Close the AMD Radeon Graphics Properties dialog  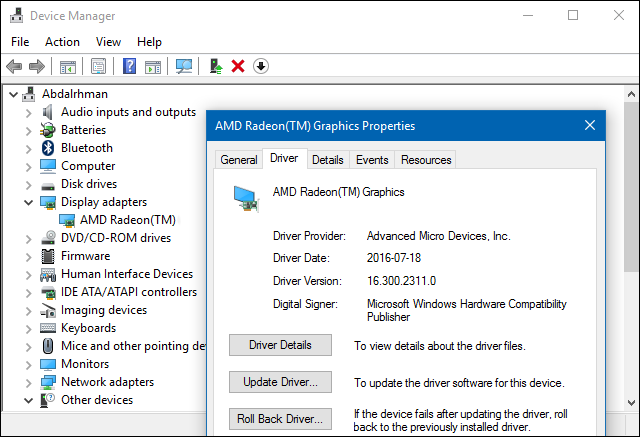[589, 125]
